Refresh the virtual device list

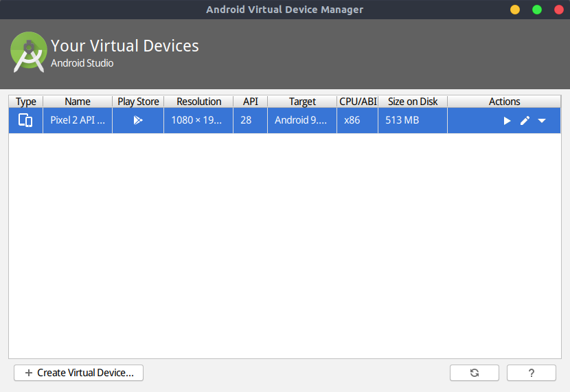click(475, 373)
